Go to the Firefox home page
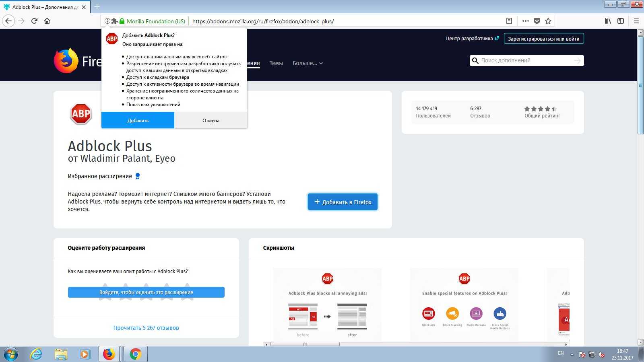Image resolution: width=644 pixels, height=362 pixels. click(x=47, y=21)
